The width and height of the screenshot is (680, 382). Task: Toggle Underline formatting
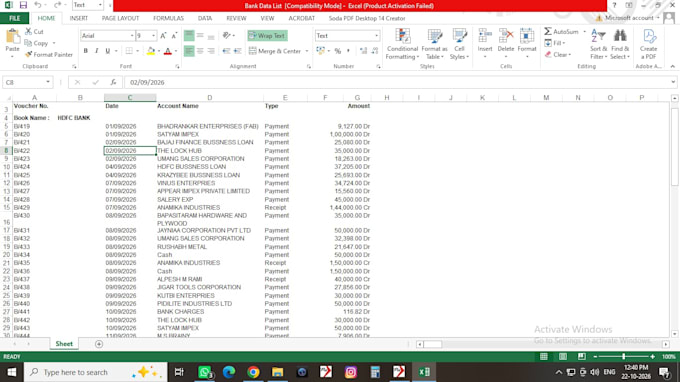[x=108, y=51]
